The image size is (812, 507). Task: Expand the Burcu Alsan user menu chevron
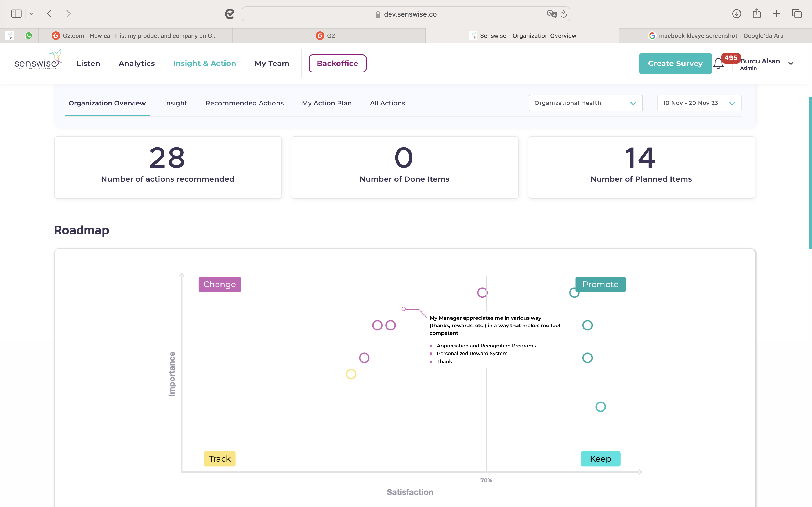click(791, 64)
